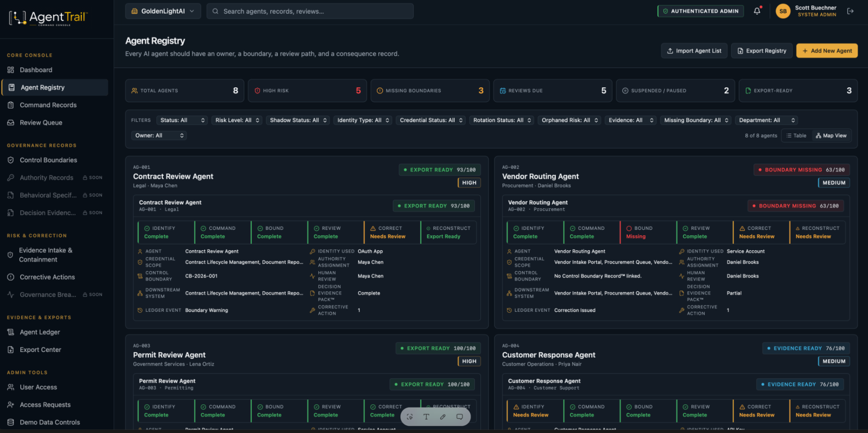Image resolution: width=868 pixels, height=433 pixels.
Task: Click the High Risk shield icon
Action: click(x=257, y=90)
